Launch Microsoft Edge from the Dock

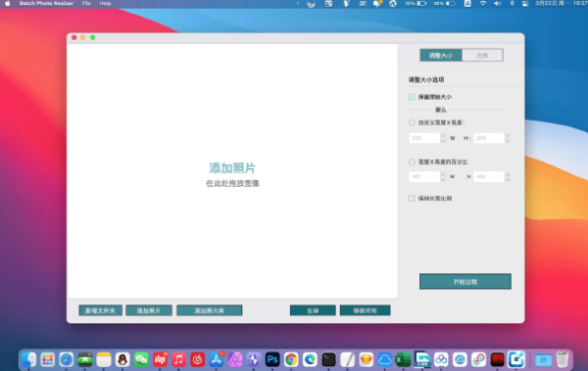310,360
